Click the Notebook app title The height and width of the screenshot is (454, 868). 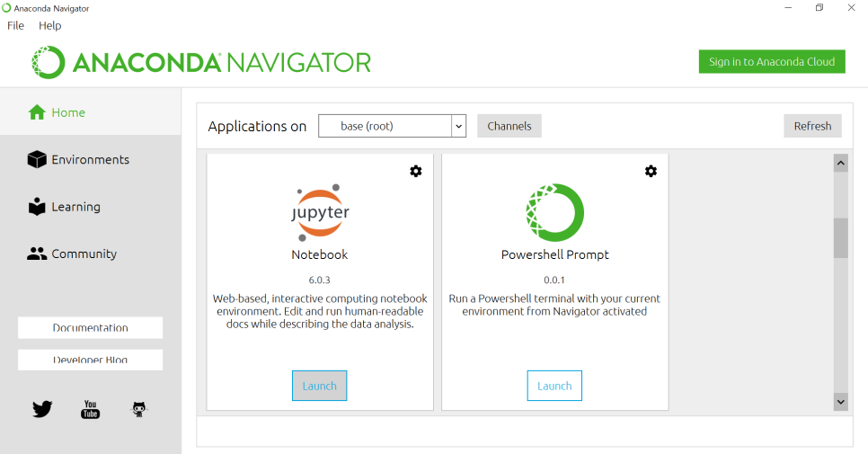pos(319,254)
